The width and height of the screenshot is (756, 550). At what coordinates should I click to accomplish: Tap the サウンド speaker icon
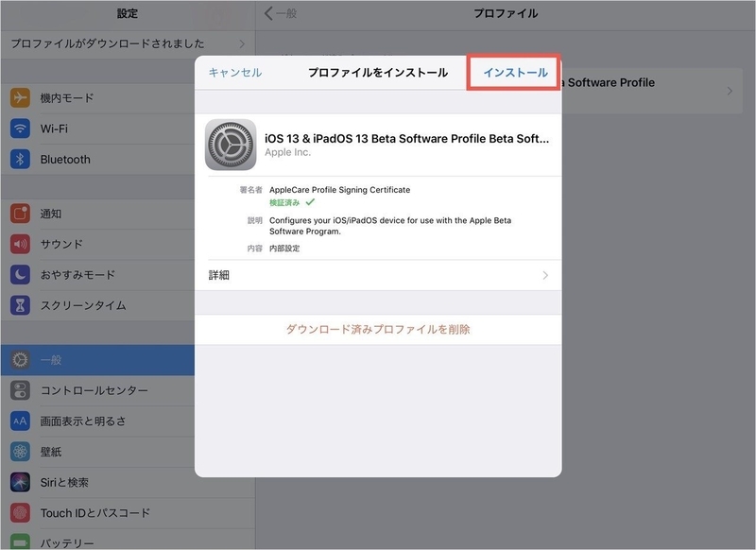(20, 244)
